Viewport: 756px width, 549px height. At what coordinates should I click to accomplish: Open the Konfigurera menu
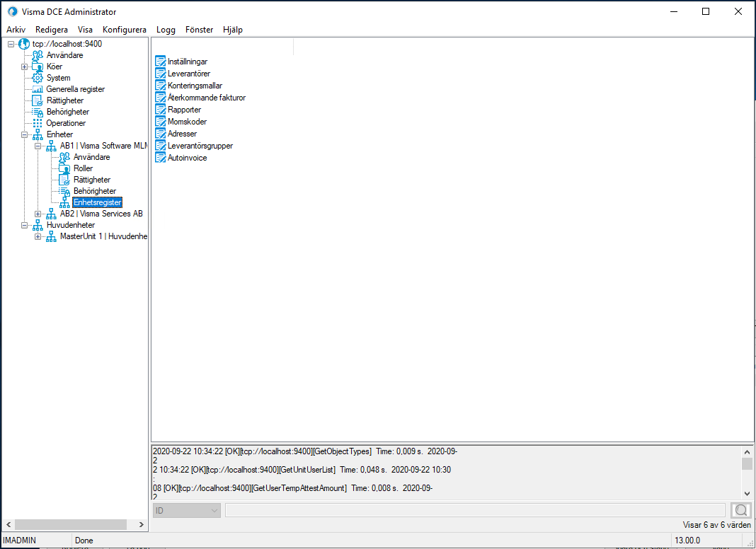(x=124, y=30)
